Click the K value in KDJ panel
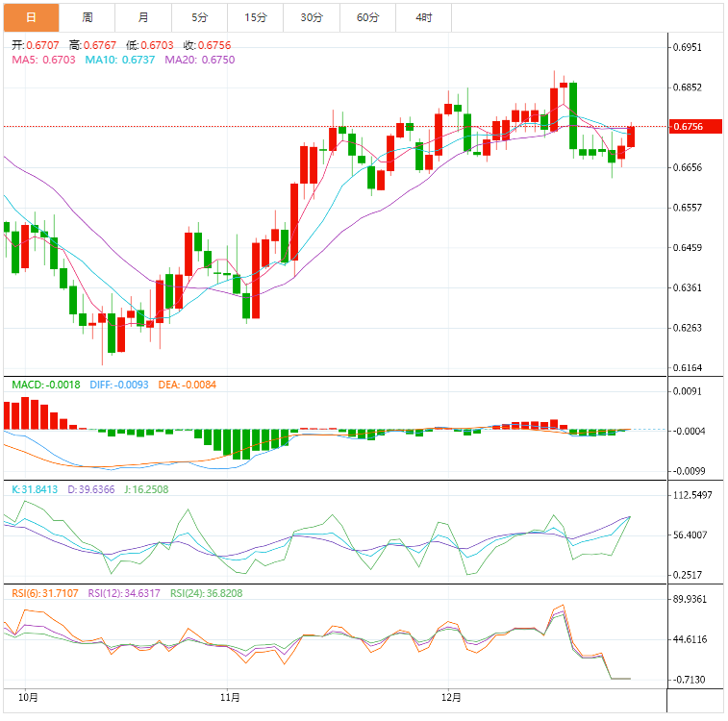The image size is (728, 721). (x=40, y=489)
